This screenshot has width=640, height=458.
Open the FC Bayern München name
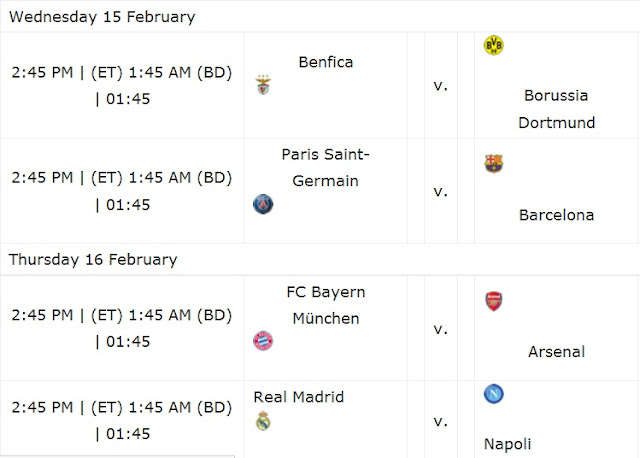[x=326, y=305]
